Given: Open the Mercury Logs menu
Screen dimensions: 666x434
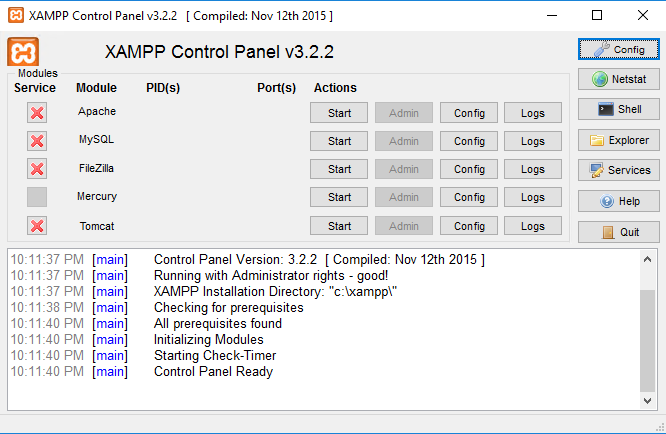Looking at the screenshot, I should point(533,197).
